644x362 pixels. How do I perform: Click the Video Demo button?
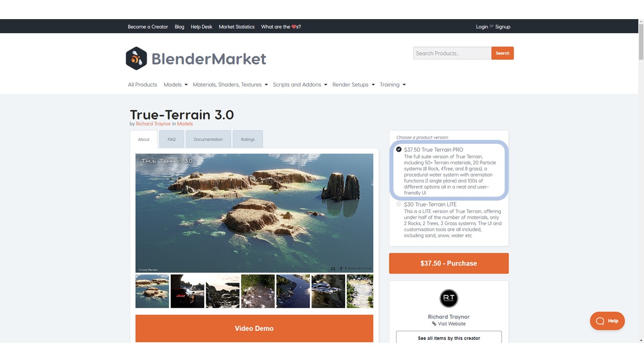(x=254, y=328)
